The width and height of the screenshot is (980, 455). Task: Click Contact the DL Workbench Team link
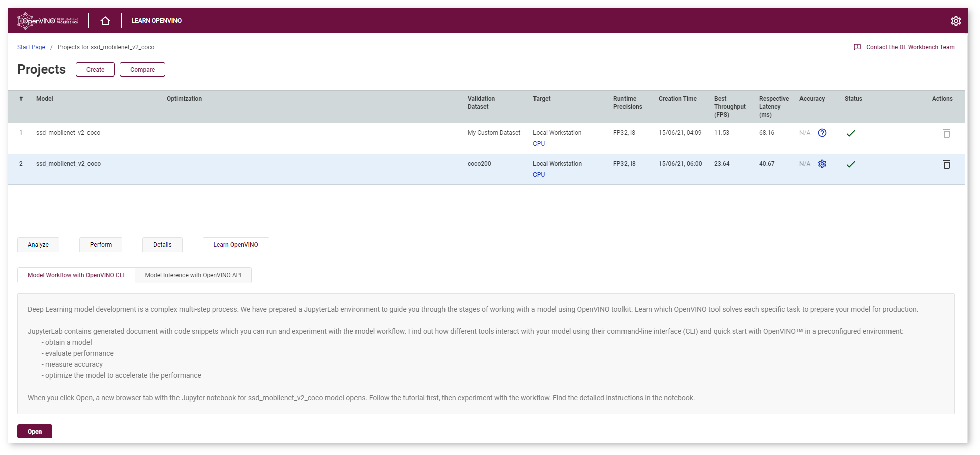910,47
